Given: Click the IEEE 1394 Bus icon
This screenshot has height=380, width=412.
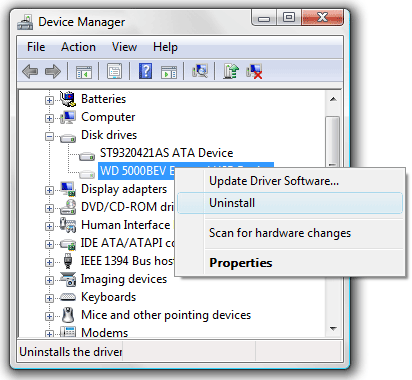Looking at the screenshot, I should pos(68,261).
